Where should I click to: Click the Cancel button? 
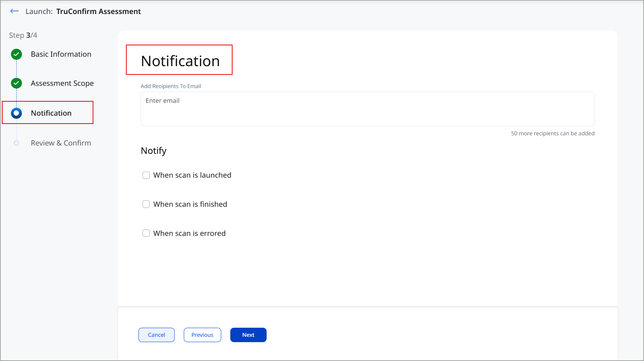157,335
